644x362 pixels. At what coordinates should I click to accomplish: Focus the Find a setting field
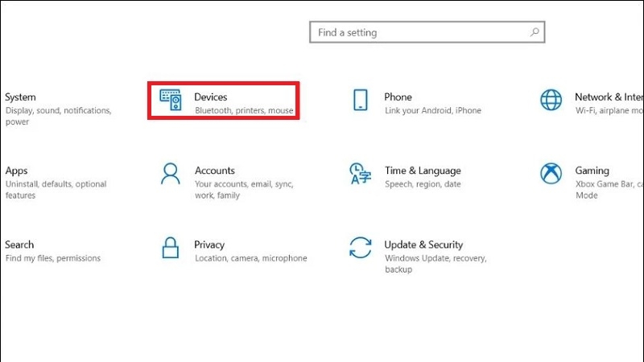point(419,33)
